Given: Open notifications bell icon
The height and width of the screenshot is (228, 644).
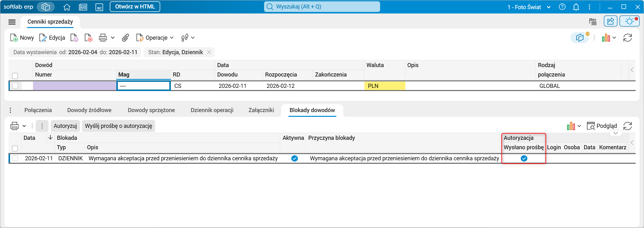Looking at the screenshot, I should point(576,7).
